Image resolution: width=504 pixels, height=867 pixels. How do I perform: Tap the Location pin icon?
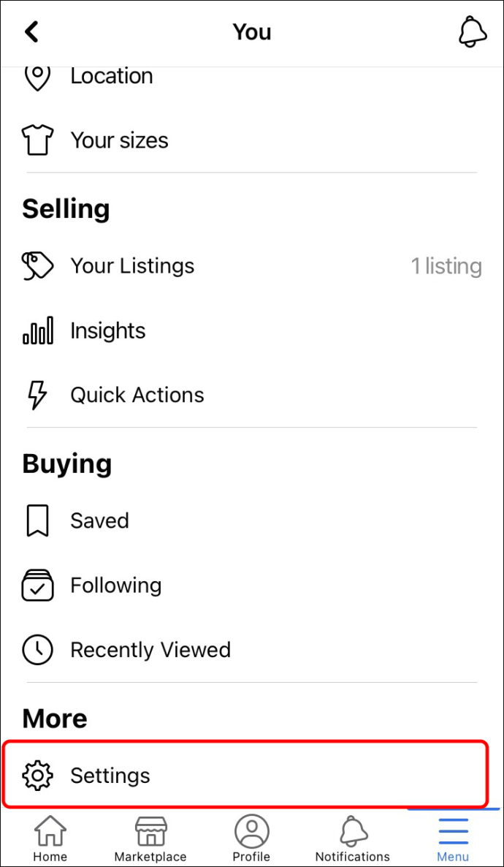[37, 76]
